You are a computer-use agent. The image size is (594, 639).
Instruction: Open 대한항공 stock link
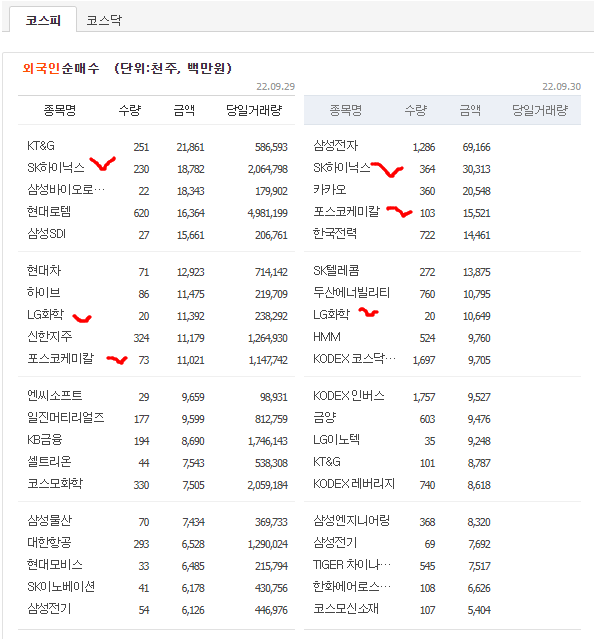coord(49,543)
